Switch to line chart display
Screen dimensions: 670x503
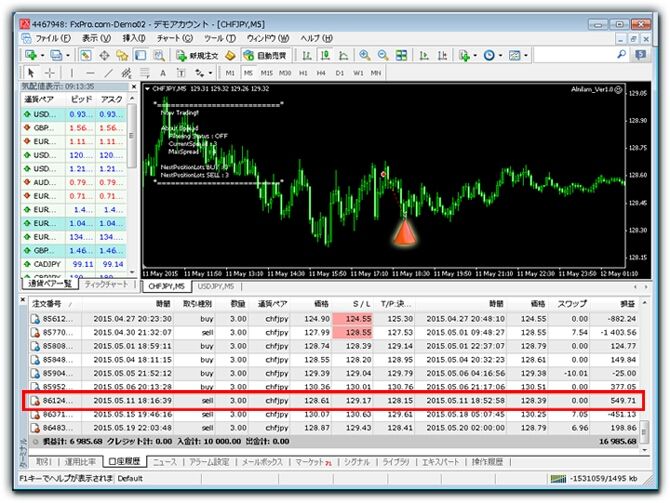[x=344, y=56]
